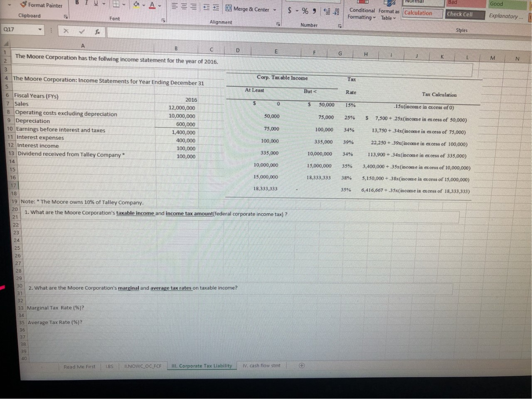Screen dimensions: 532x399
Task: Open Clipboard group dialog launcher
Action: point(66,17)
